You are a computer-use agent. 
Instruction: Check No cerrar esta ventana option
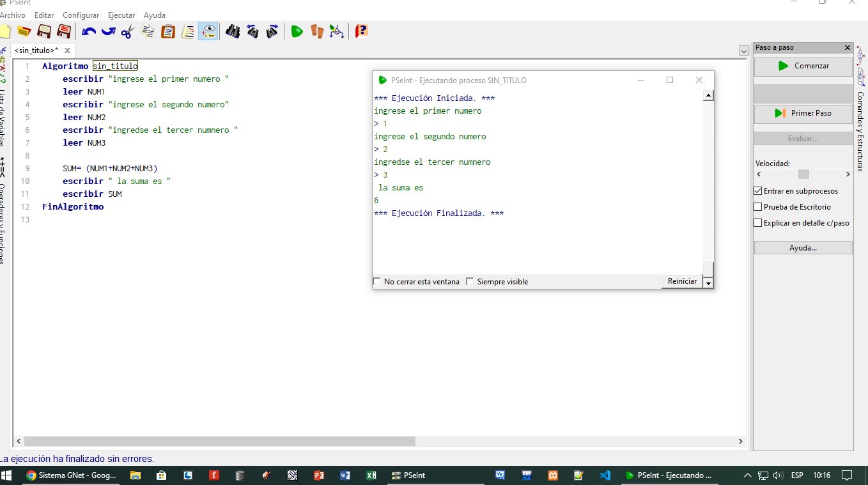[376, 282]
